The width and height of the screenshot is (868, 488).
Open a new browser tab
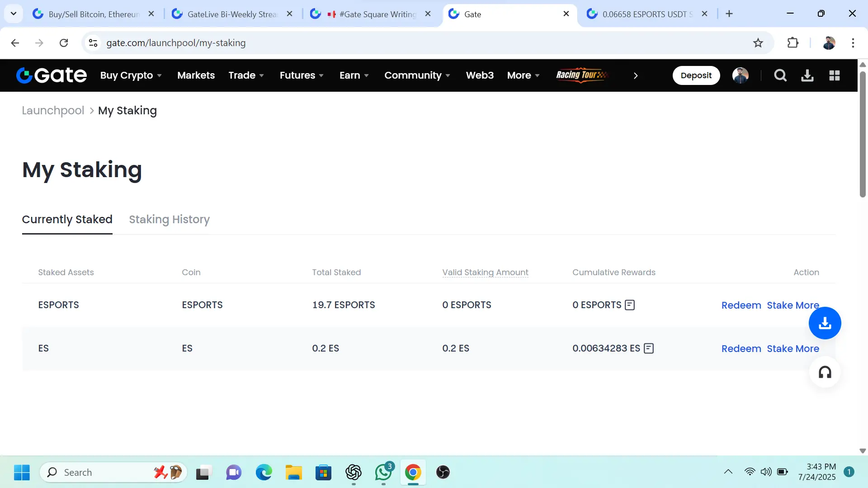(x=729, y=14)
